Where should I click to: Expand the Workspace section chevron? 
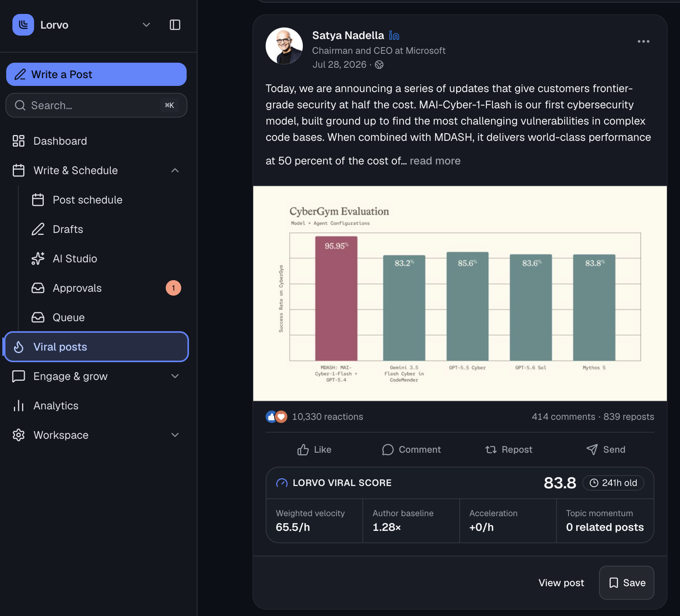click(x=175, y=435)
